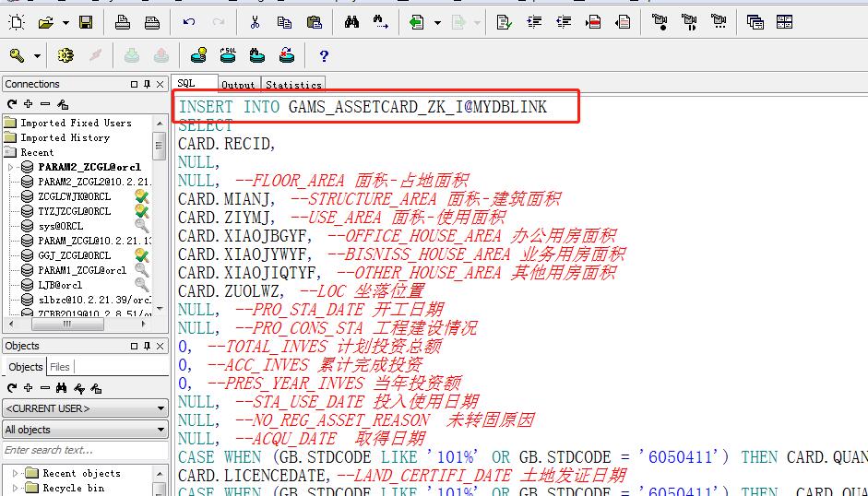
Task: Click the object search text field
Action: pyautogui.click(x=84, y=450)
